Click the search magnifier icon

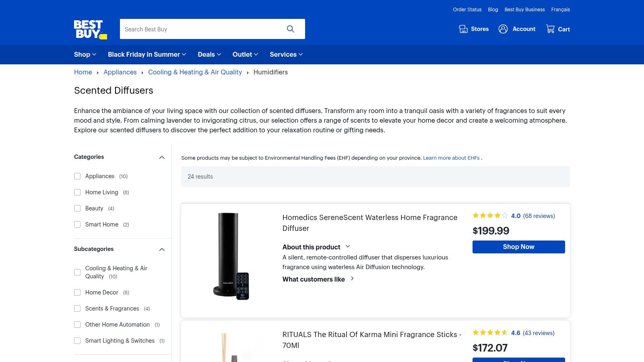coord(291,29)
